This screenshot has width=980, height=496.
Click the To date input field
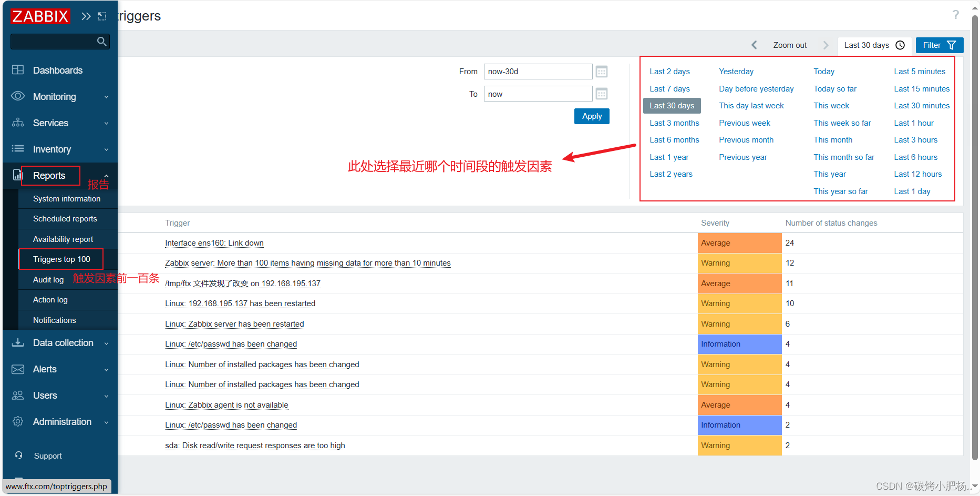click(x=538, y=94)
